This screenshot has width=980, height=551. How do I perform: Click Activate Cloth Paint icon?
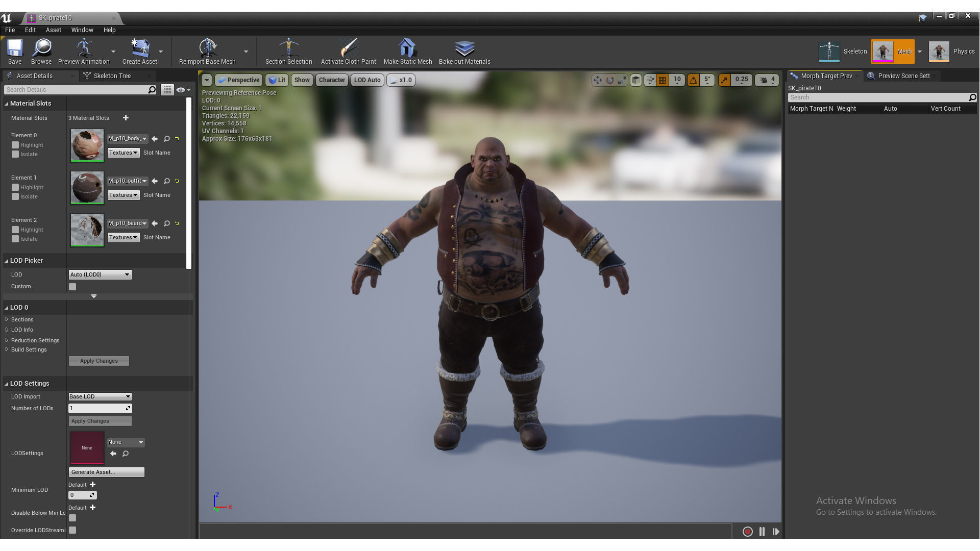(x=348, y=48)
